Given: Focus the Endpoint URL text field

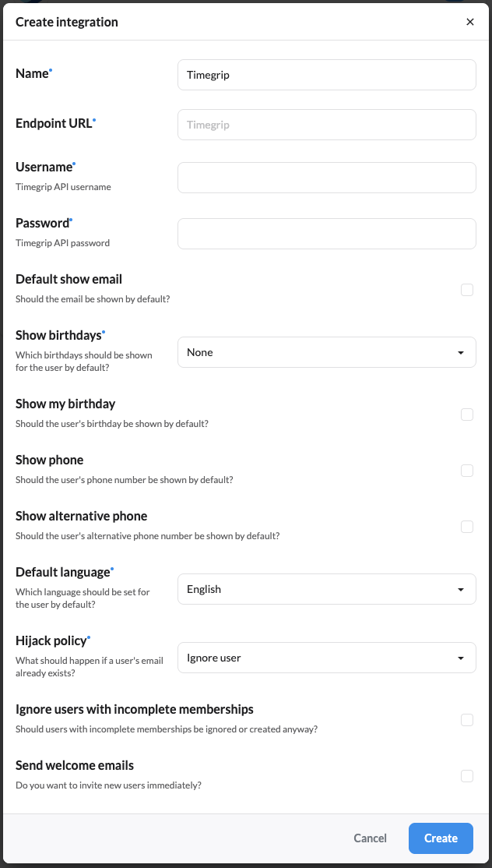Looking at the screenshot, I should click(326, 125).
